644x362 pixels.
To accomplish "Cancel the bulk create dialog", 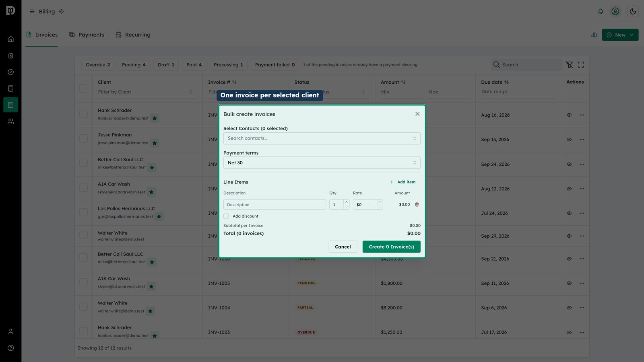I will [343, 247].
